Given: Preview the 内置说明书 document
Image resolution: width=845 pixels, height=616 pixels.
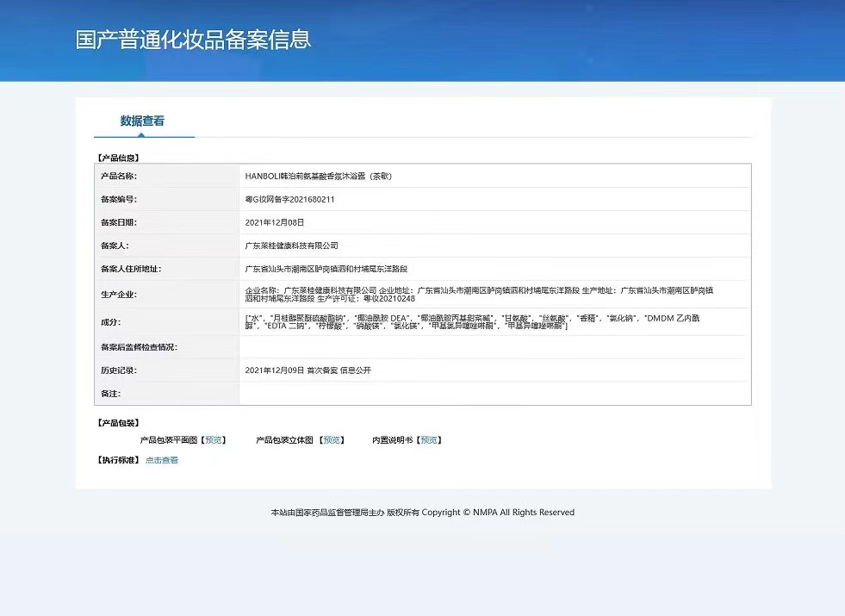Looking at the screenshot, I should [429, 440].
